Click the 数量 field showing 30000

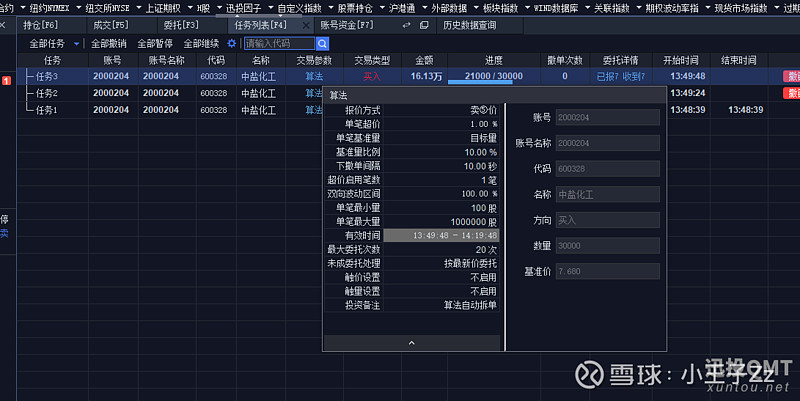608,246
